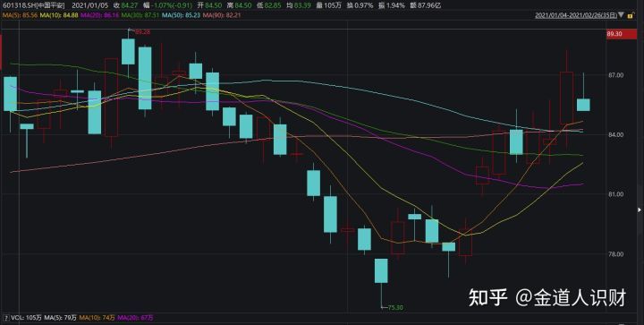Click the 87.00 price axis label
This screenshot has height=325, width=644.
click(616, 75)
